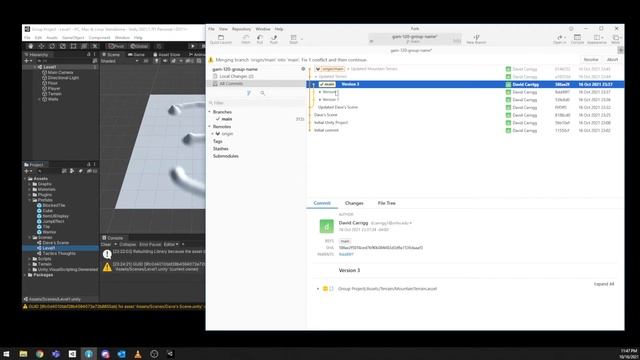Click the Project panel add plus button

pyautogui.click(x=27, y=171)
